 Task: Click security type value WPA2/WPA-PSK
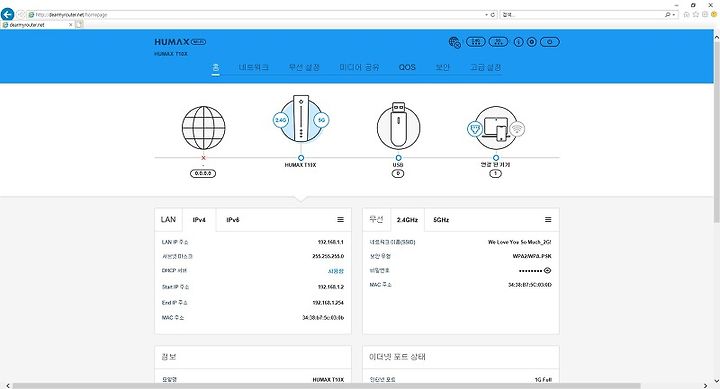pyautogui.click(x=532, y=256)
